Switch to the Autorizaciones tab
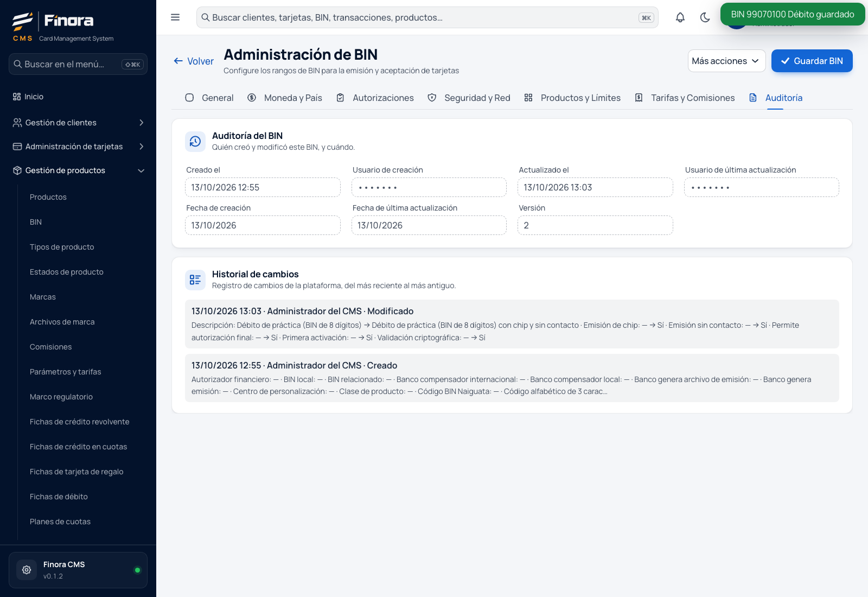868x597 pixels. (x=375, y=98)
